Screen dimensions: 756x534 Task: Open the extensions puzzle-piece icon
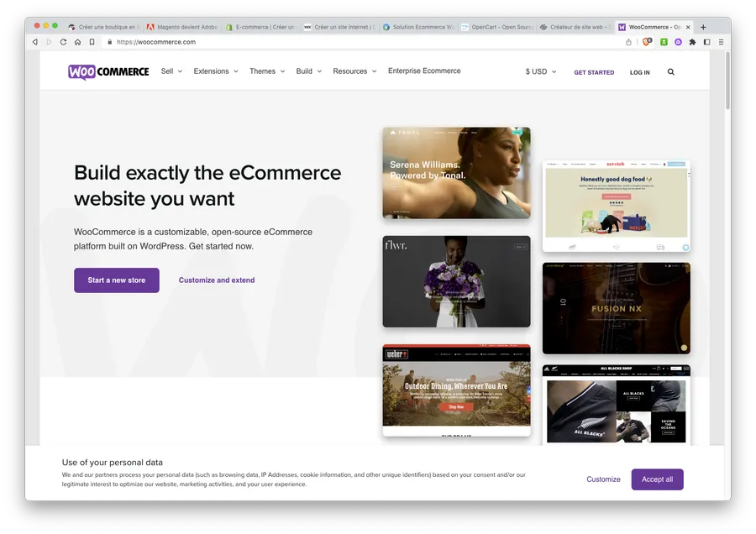pyautogui.click(x=692, y=42)
